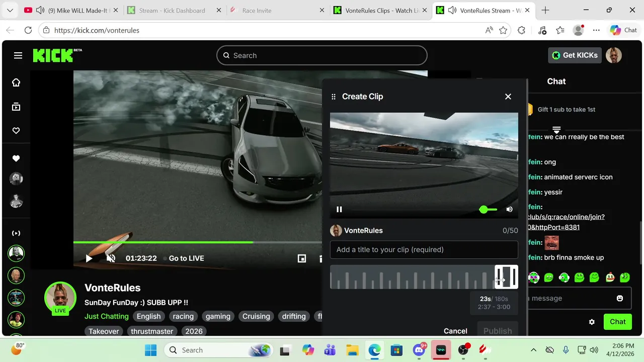Screen dimensions: 644x362
Task: Select the Cruising tag
Action: pyautogui.click(x=256, y=316)
